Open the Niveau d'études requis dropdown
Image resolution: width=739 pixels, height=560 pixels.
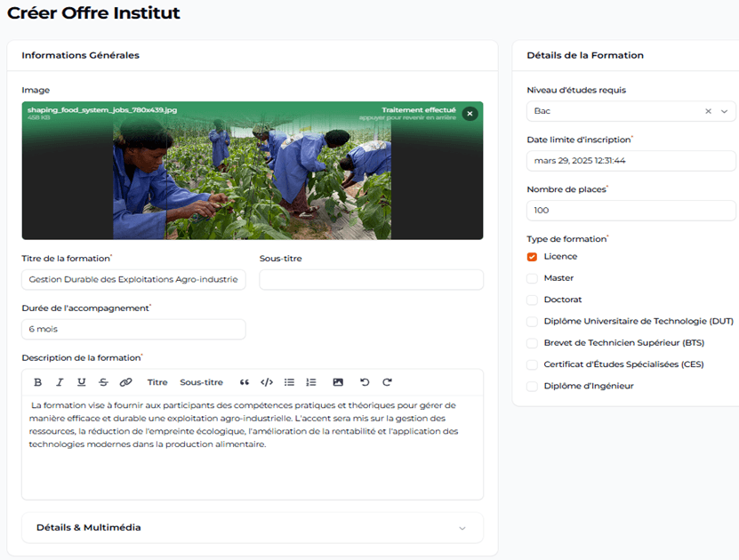724,111
